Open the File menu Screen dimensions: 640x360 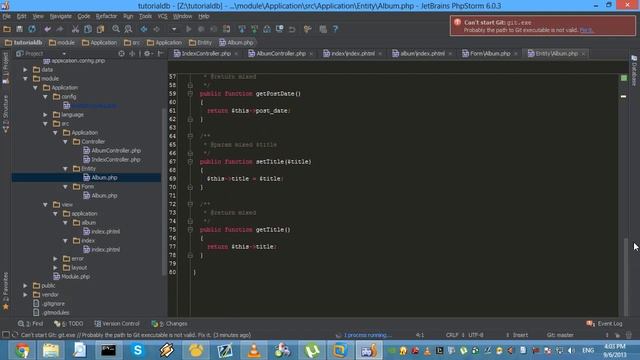pyautogui.click(x=7, y=16)
